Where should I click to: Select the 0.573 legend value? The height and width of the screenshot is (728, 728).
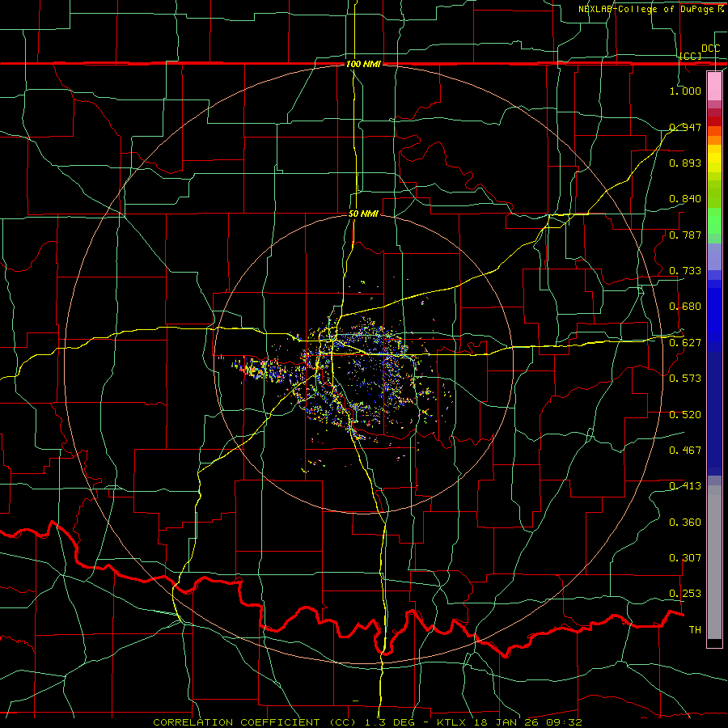click(685, 379)
